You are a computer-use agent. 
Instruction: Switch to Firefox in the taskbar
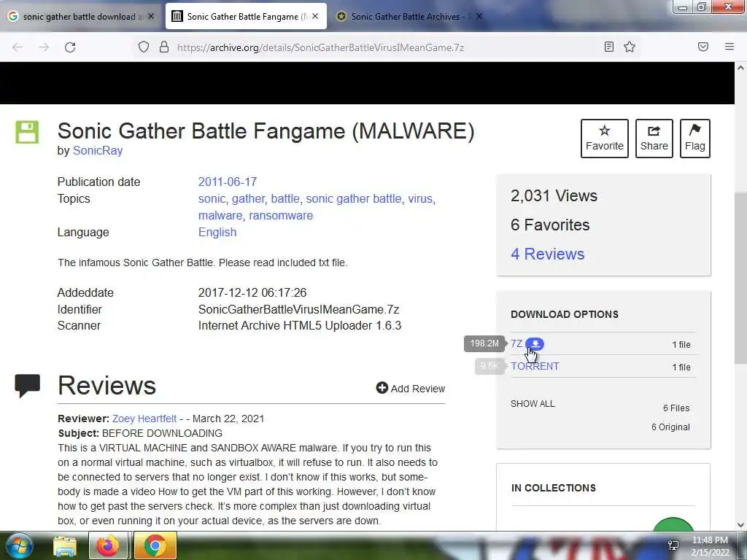108,545
